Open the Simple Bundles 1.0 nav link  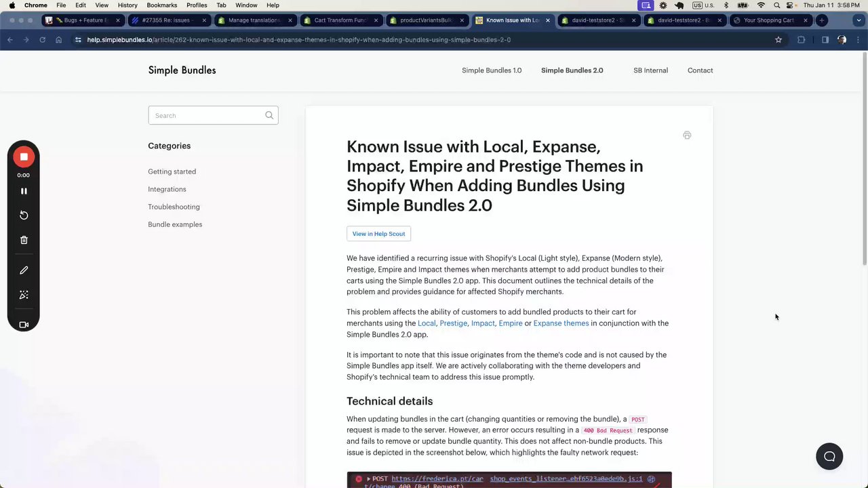(x=492, y=70)
